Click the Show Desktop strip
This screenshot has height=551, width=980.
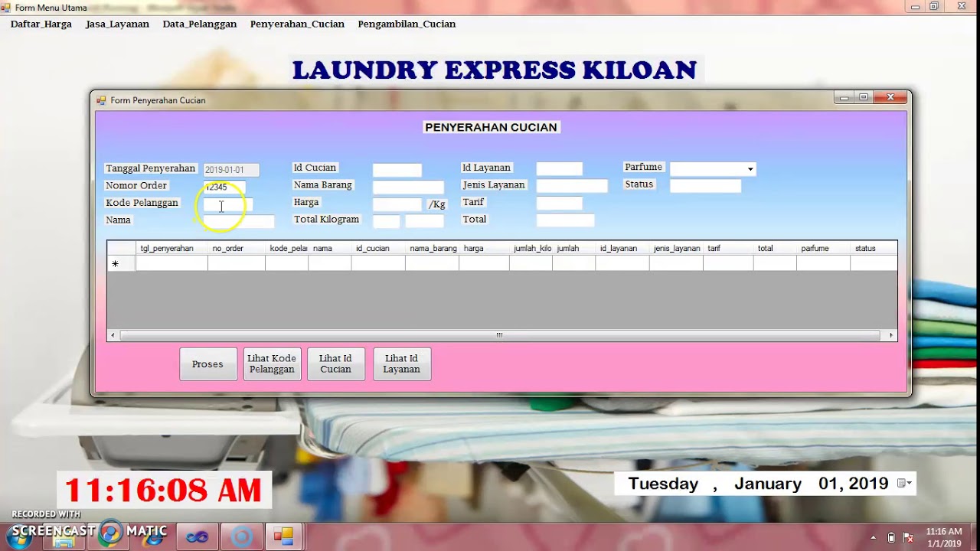tap(975, 537)
